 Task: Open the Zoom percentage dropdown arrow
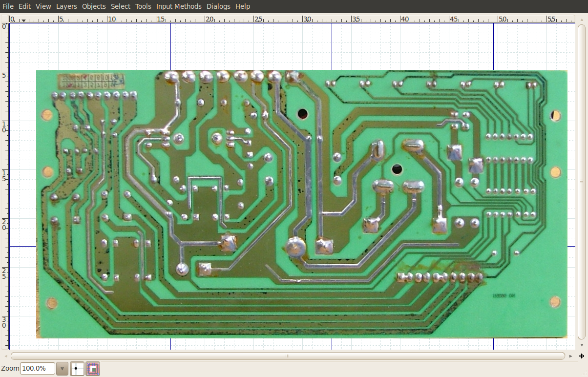tap(62, 369)
